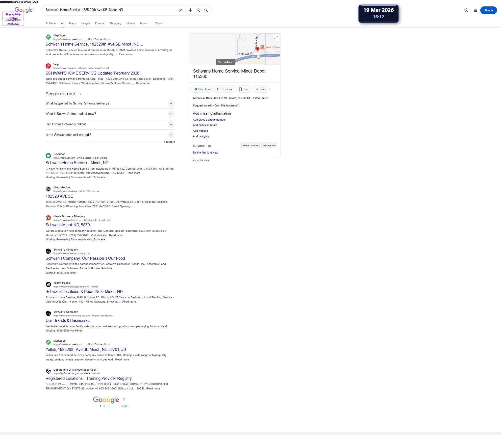Open People also ask options menu
Image resolution: width=504 pixels, height=435 pixels.
pos(80,94)
